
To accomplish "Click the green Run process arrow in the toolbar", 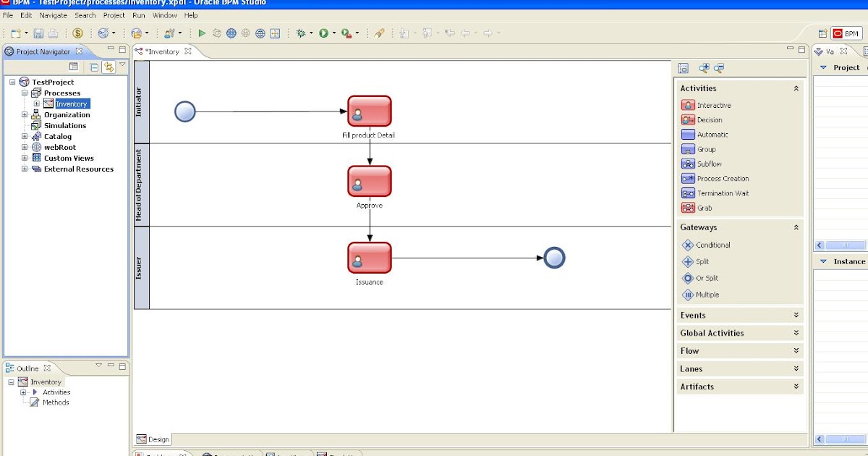I will point(202,33).
